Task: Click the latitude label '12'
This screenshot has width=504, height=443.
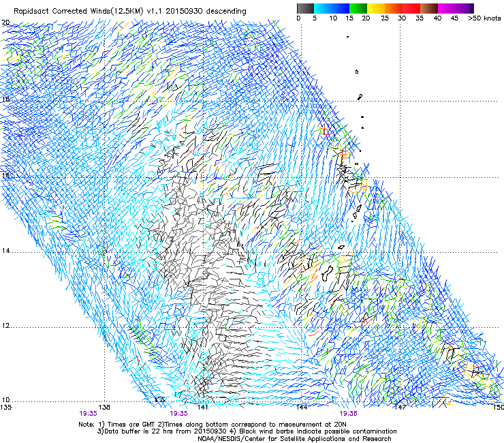Action: tap(5, 325)
